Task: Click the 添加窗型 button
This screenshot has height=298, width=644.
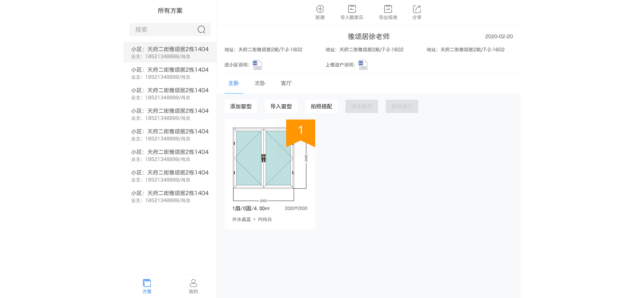Action: tap(241, 107)
